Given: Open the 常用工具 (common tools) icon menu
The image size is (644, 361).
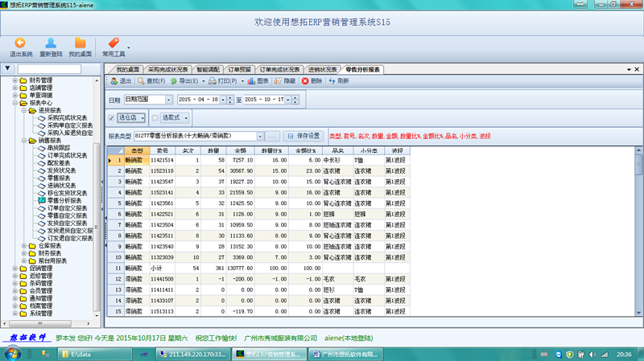Looking at the screenshot, I should tap(112, 43).
